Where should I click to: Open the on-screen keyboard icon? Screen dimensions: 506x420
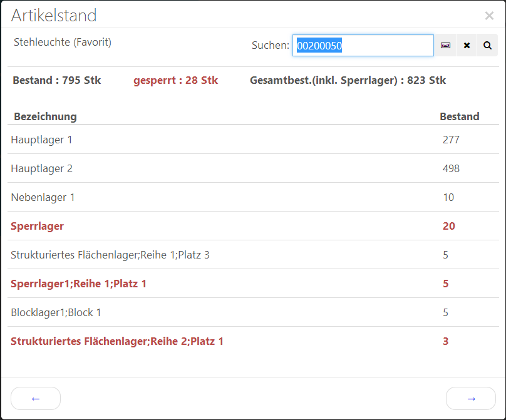point(445,46)
